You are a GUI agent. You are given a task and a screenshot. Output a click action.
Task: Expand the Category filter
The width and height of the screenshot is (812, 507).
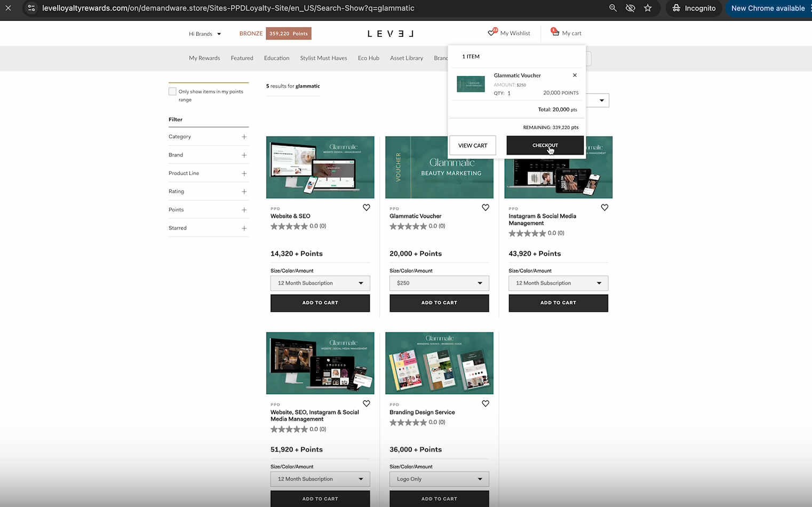coord(244,137)
